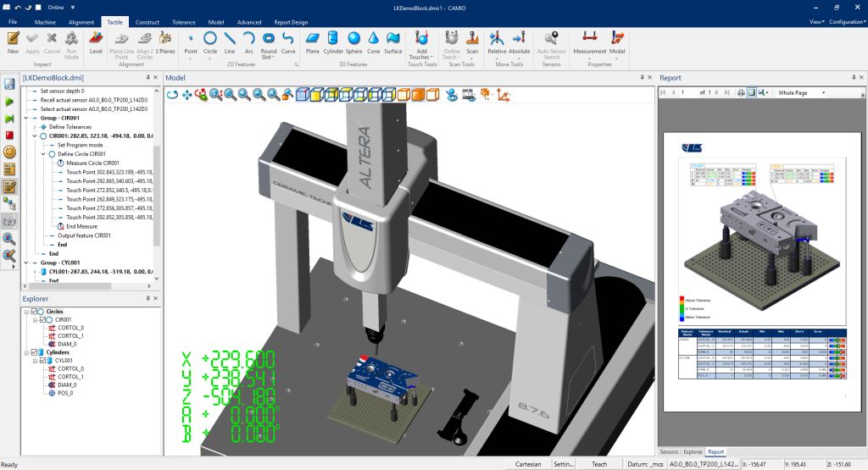This screenshot has width=868, height=470.
Task: Click the Cartesian status bar button
Action: point(528,464)
